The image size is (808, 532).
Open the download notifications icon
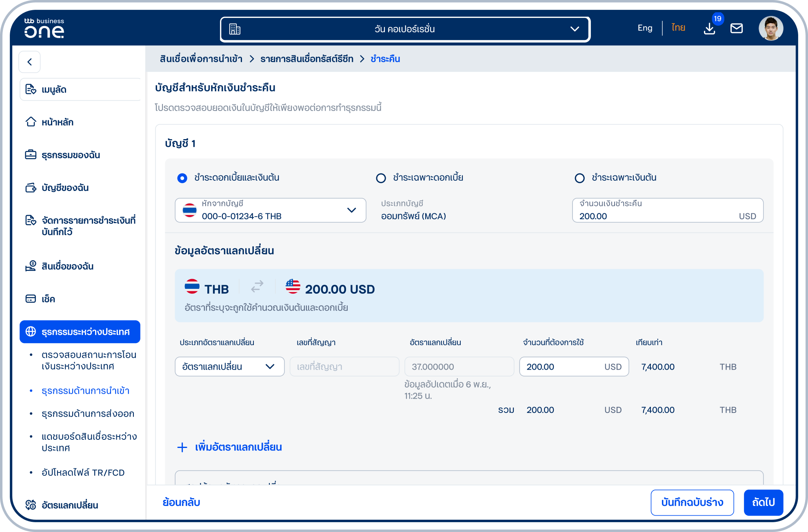pos(709,29)
